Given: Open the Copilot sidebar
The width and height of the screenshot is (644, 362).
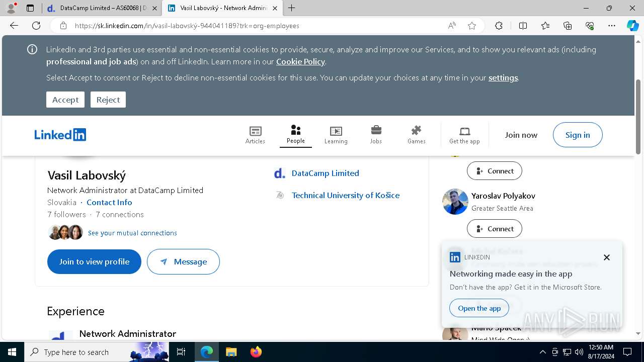Looking at the screenshot, I should [x=632, y=26].
